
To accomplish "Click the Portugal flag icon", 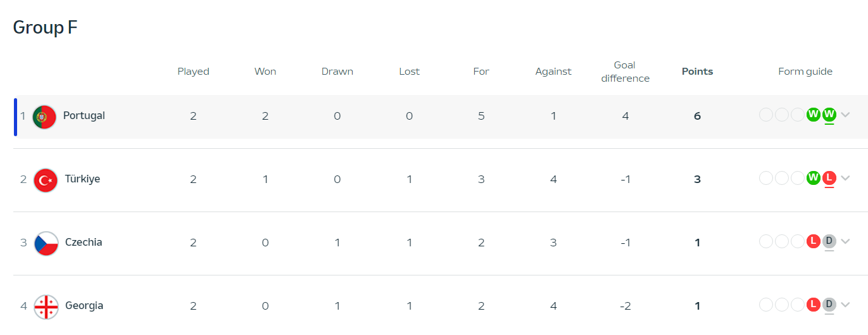I will coord(44,117).
